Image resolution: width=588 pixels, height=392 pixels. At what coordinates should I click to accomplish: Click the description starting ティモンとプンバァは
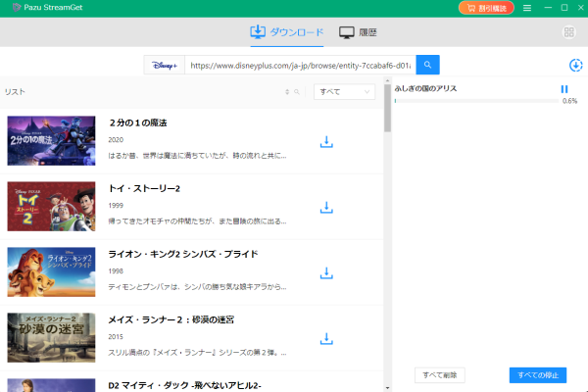click(x=197, y=286)
